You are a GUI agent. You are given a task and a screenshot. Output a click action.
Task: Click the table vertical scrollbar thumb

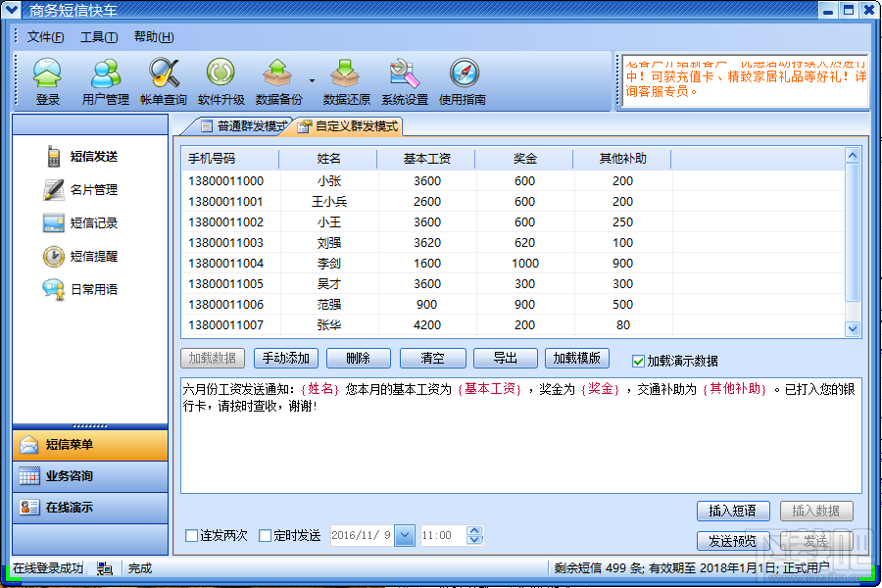853,232
